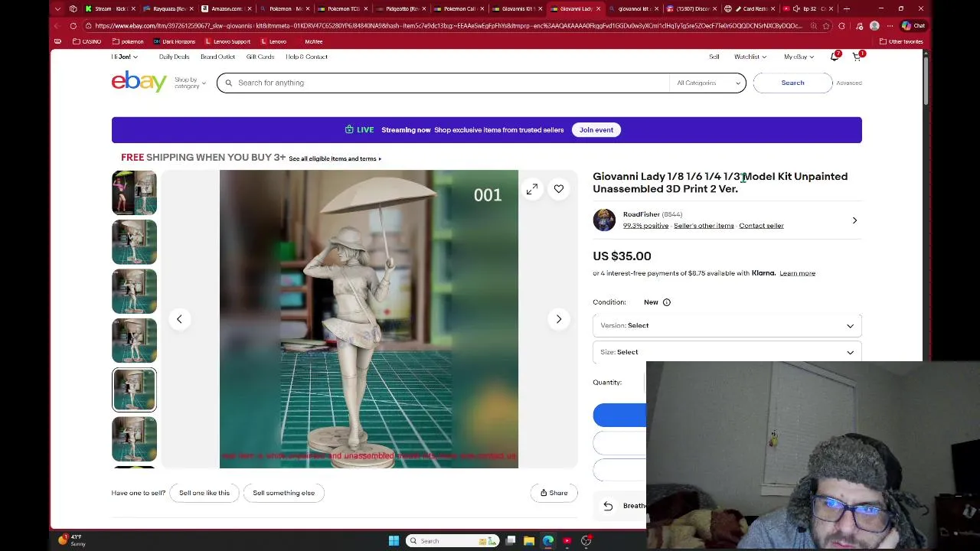Image resolution: width=980 pixels, height=551 pixels.
Task: Click See all eligible items and terms
Action: click(335, 158)
